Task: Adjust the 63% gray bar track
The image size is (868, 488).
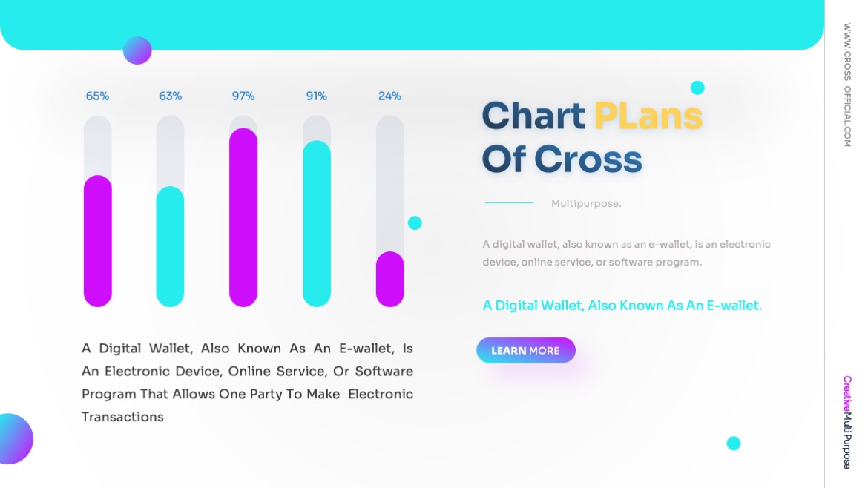Action: 170,148
